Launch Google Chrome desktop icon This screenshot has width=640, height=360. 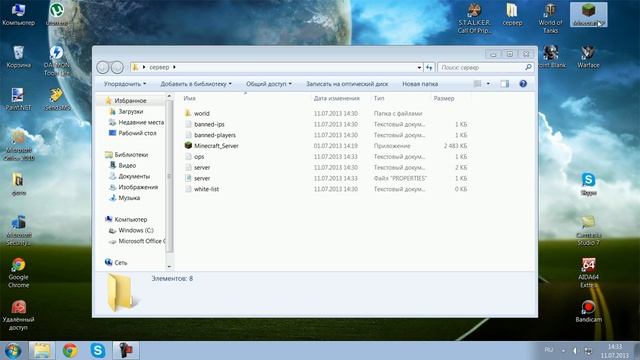(18, 273)
